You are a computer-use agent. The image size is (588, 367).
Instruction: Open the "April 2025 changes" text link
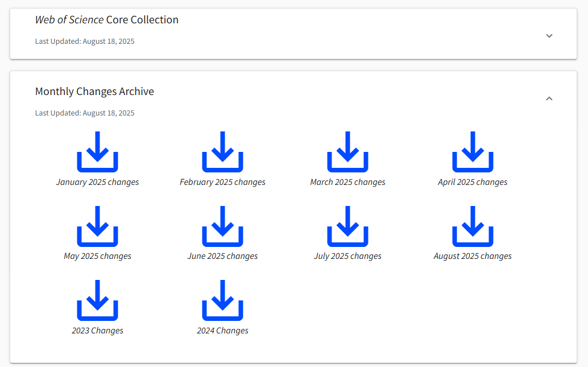pos(473,183)
